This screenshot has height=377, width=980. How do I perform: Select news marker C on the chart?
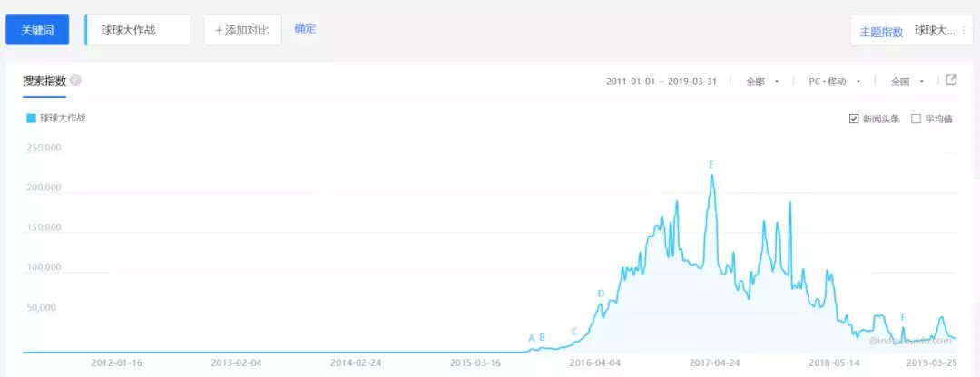[574, 332]
